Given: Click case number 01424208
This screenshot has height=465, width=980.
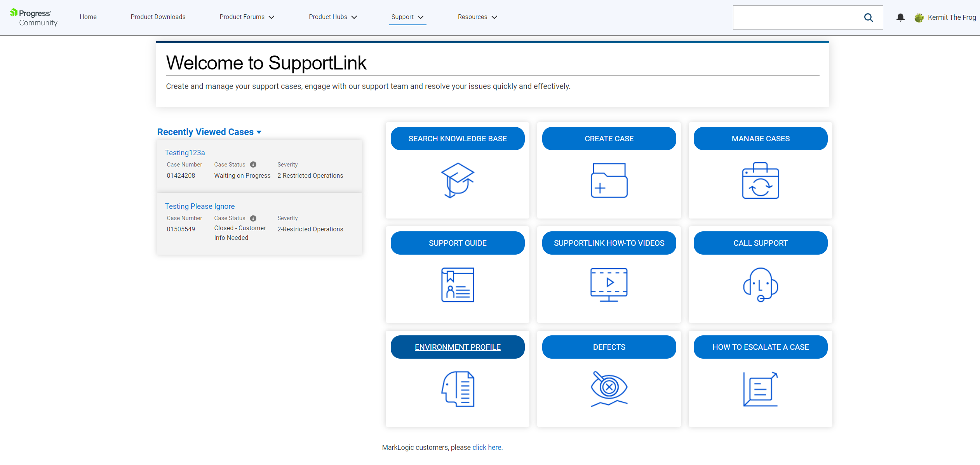Looking at the screenshot, I should (x=181, y=175).
